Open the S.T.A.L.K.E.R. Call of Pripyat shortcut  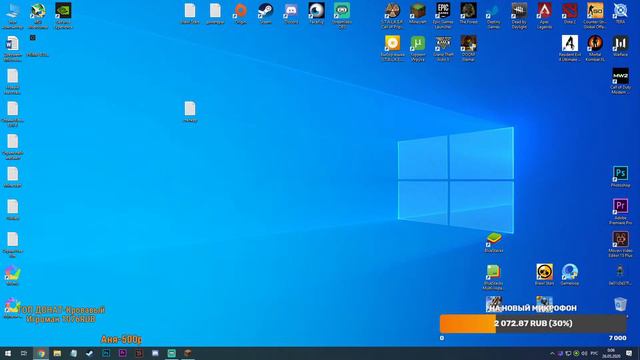[x=392, y=16]
